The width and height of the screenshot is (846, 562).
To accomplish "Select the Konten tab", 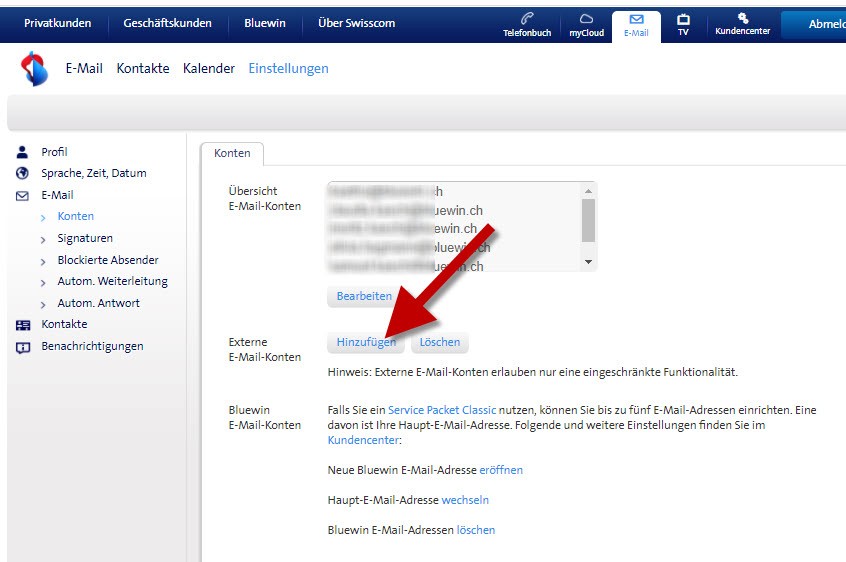I will (x=232, y=153).
